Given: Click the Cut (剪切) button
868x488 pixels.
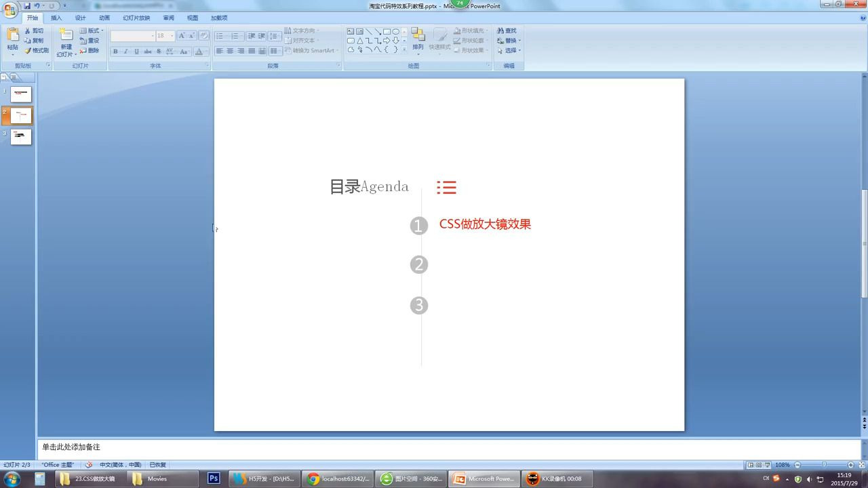Looking at the screenshot, I should point(34,30).
